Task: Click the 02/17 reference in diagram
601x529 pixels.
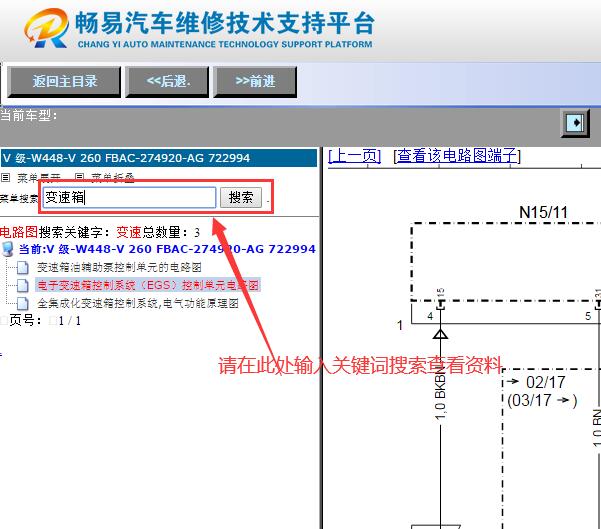Action: coord(545,382)
